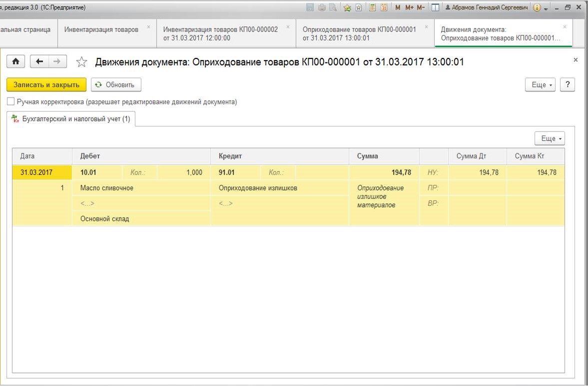Viewport: 588px width, 386px height.
Task: Click debit quantity 1,000 cell
Action: tap(184, 172)
